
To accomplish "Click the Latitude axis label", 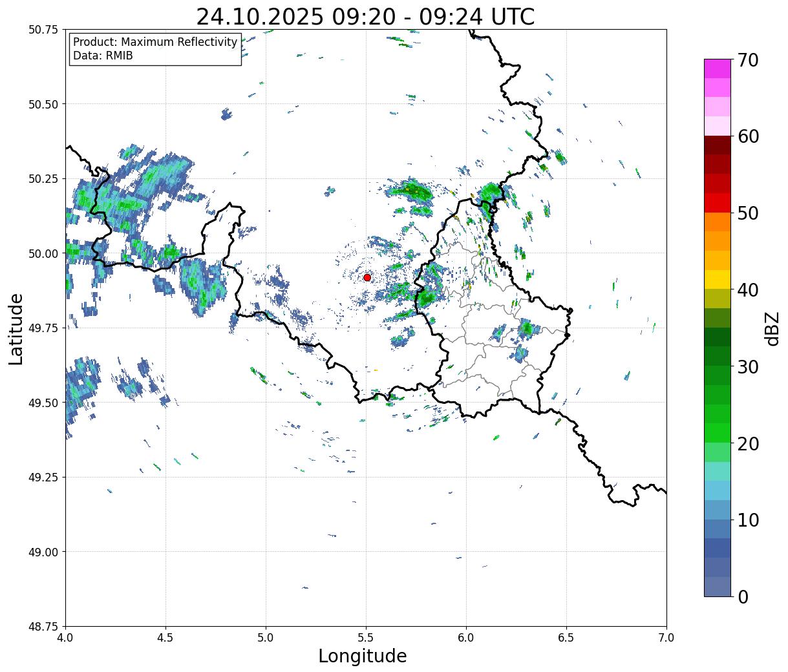I will (x=16, y=329).
